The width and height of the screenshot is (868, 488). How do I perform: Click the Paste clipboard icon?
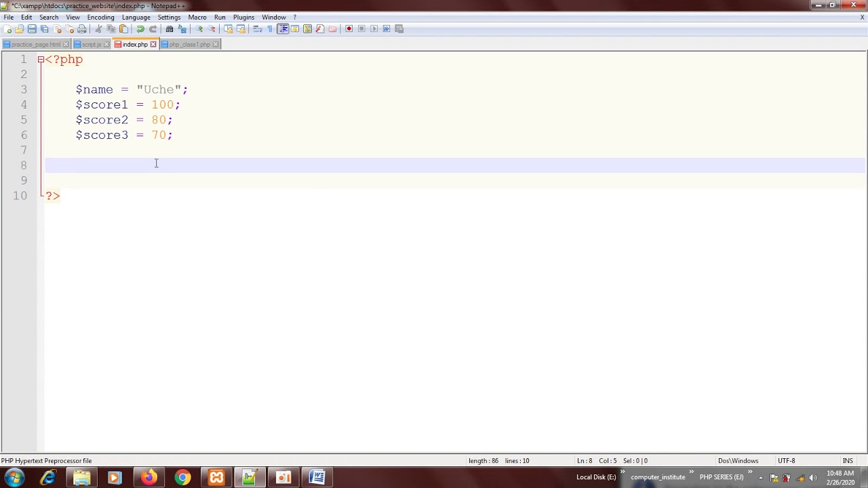pos(123,28)
